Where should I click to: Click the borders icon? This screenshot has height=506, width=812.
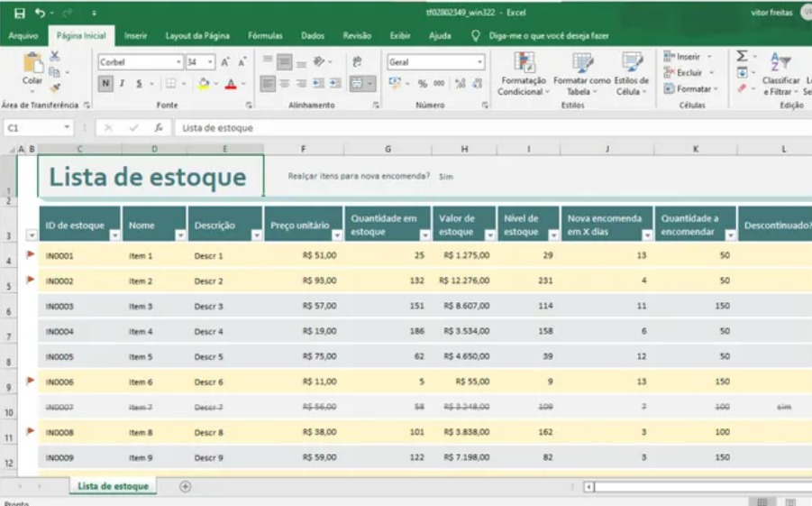(x=171, y=83)
